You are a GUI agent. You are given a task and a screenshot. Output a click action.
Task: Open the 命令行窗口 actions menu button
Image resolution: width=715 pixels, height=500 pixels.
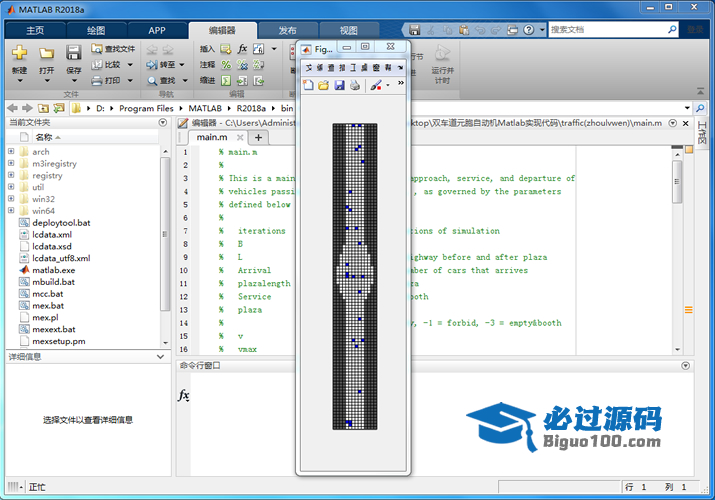point(685,366)
